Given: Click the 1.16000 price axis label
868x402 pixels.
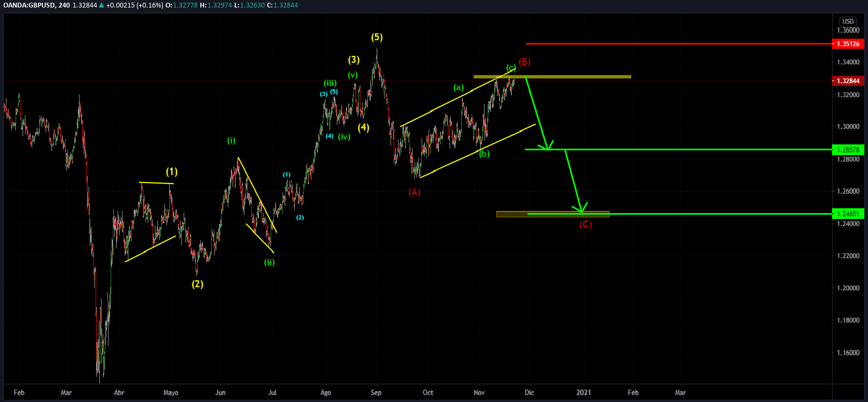Looking at the screenshot, I should pos(848,353).
